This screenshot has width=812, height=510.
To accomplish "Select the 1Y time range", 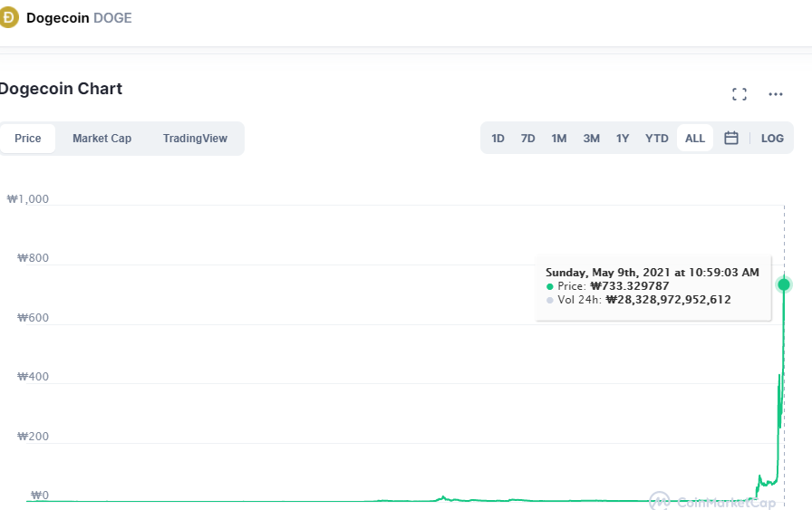I will click(x=623, y=139).
